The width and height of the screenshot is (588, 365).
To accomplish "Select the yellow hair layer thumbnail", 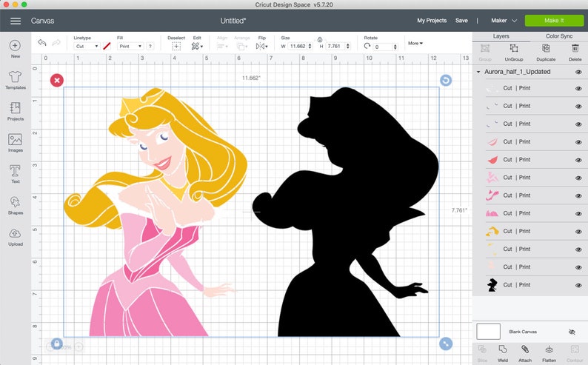I will pyautogui.click(x=492, y=231).
